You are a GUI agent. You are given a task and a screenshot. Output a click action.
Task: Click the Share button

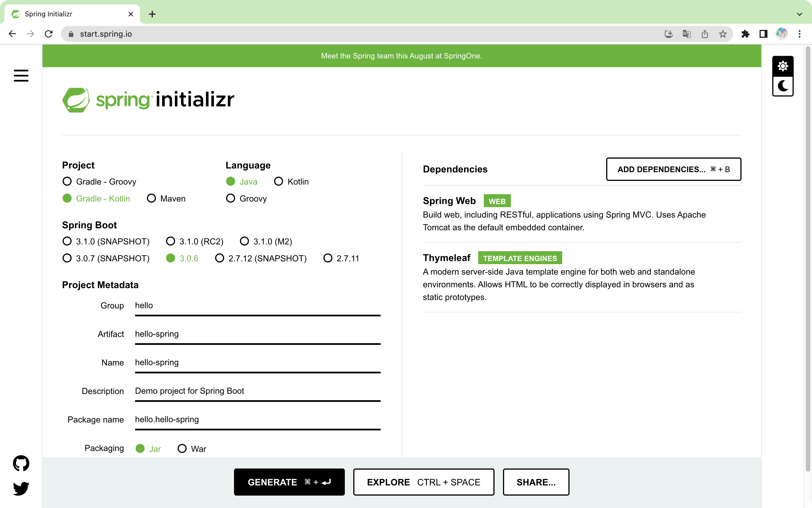point(536,482)
